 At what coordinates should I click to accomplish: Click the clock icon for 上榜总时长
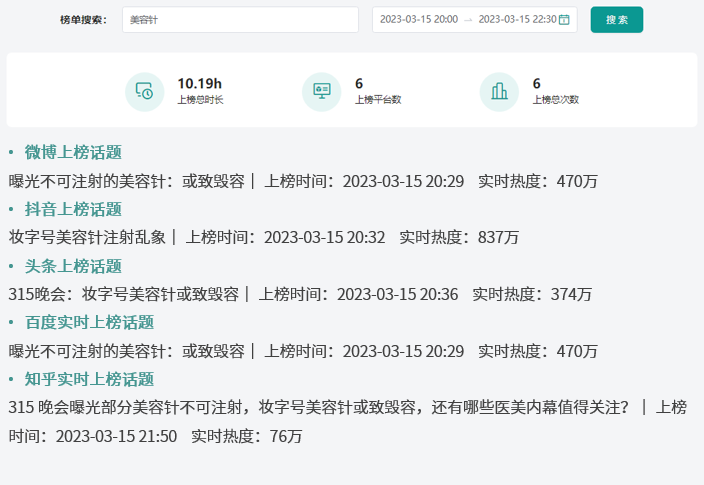point(144,92)
